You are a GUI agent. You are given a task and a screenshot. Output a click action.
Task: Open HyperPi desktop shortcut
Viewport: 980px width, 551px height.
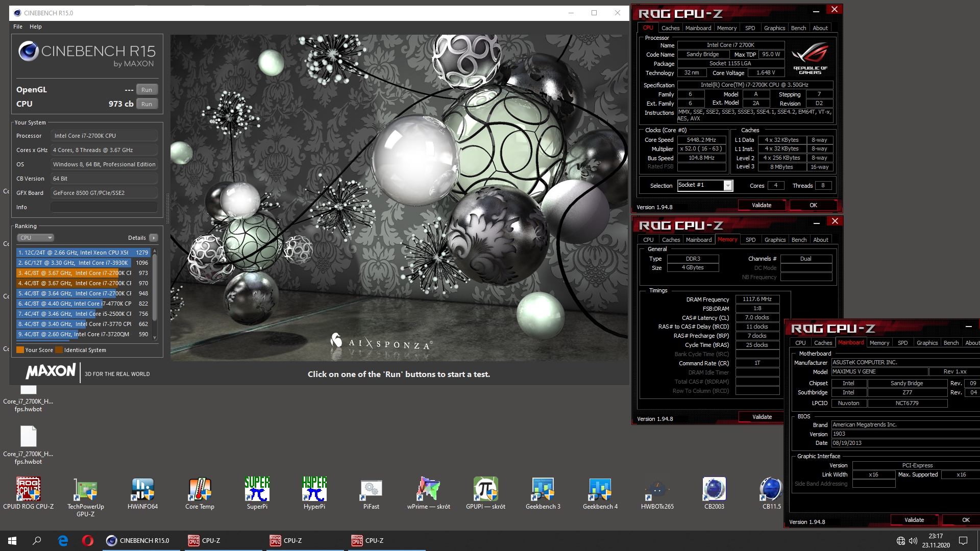314,493
